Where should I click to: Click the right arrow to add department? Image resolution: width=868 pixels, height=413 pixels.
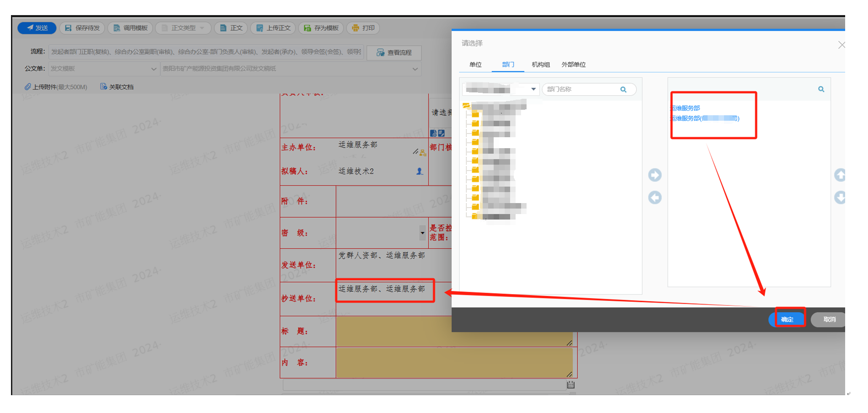coord(655,175)
